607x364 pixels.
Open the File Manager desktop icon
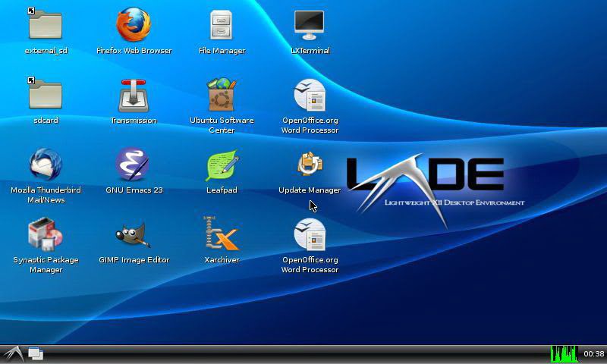click(x=222, y=25)
